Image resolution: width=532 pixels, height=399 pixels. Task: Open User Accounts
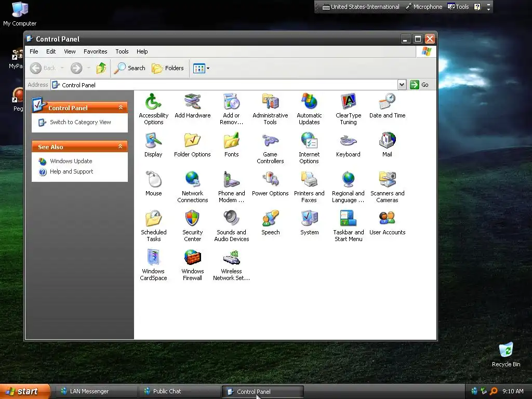pos(387,222)
